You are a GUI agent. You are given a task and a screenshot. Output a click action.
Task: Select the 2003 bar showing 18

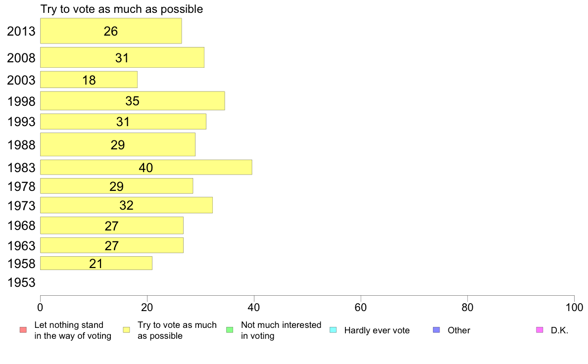click(x=89, y=80)
